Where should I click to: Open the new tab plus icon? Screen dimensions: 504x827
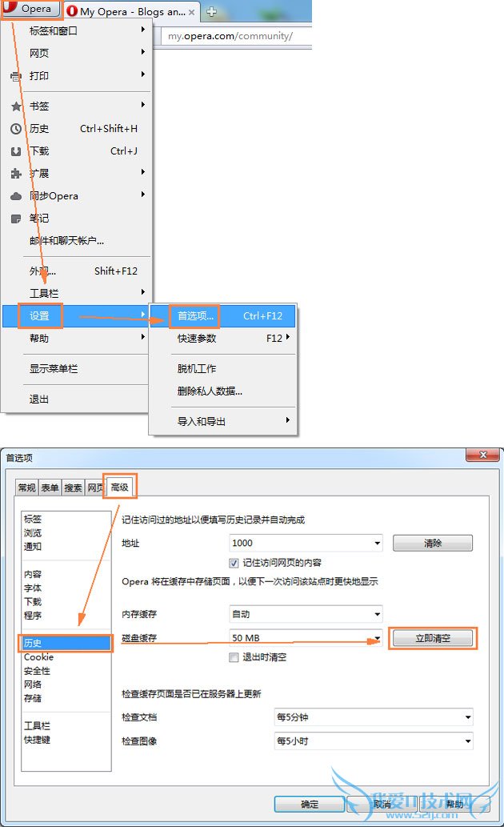click(211, 11)
